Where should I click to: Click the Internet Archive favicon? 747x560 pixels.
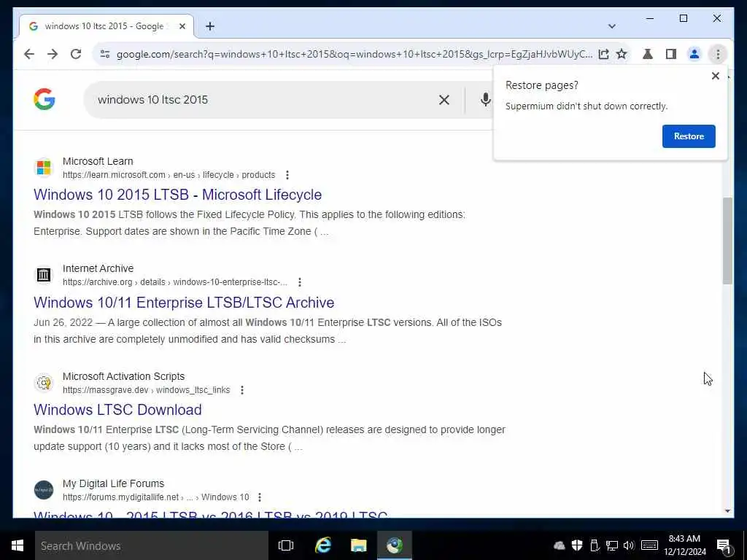(44, 275)
